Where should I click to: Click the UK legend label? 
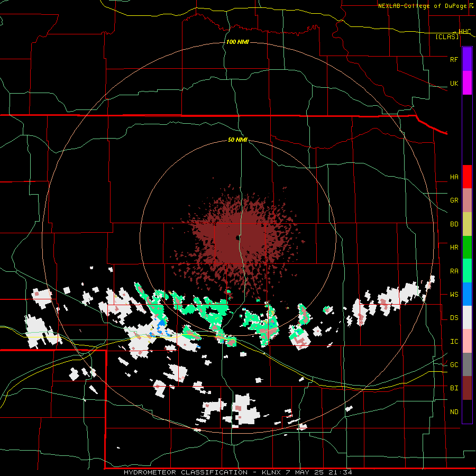pos(454,83)
